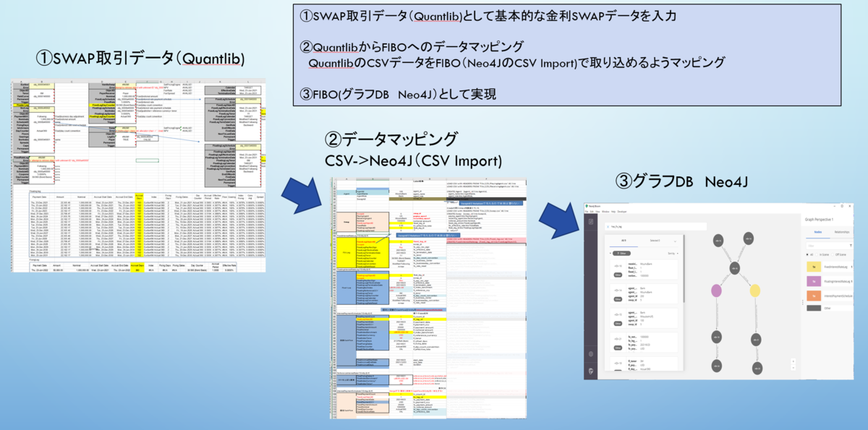Viewport: 868px width, 430px height.
Task: Click the filter funnel icon in perspective panel
Action: click(851, 246)
